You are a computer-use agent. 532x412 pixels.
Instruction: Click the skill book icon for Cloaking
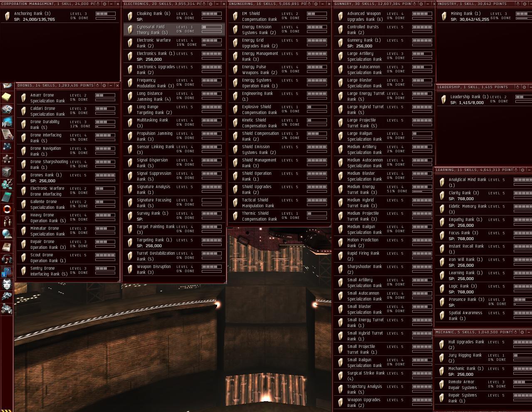[130, 16]
